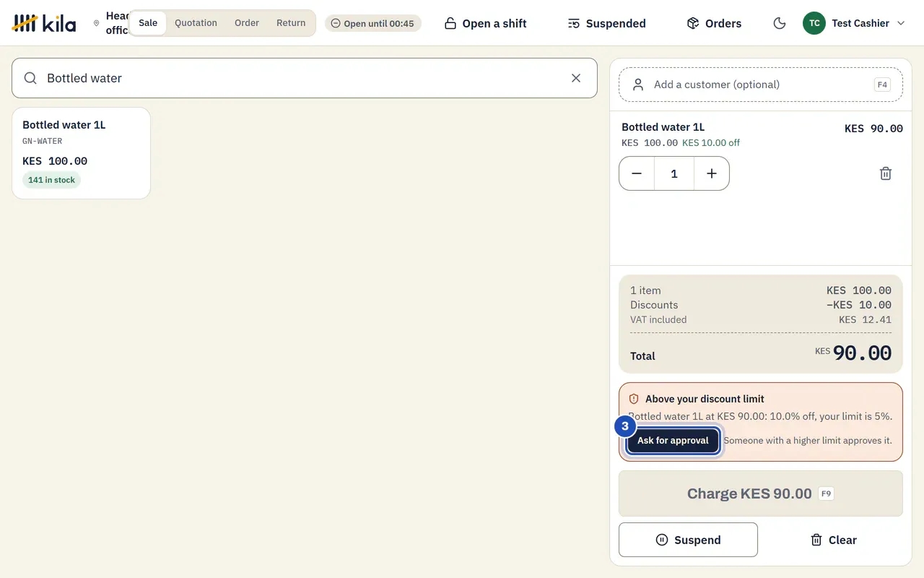Click the quantity value field showing 1

[x=674, y=173]
